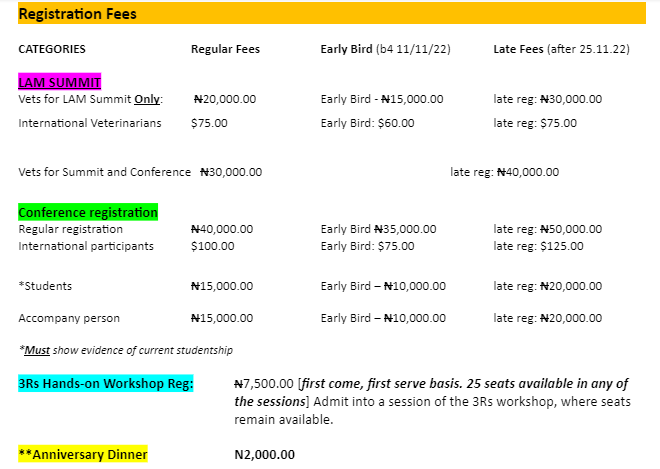Select late reg ₦40,000.00 summit and conference
This screenshot has width=660, height=469.
505,172
